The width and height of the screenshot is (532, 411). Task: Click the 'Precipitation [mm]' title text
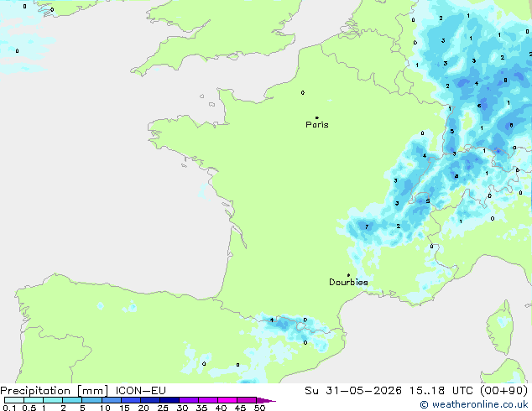[x=55, y=391]
